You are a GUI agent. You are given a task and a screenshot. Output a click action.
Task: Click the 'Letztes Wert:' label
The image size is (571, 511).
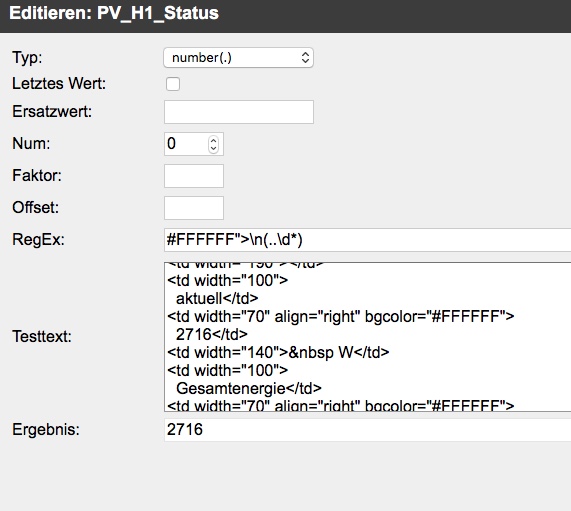point(59,84)
